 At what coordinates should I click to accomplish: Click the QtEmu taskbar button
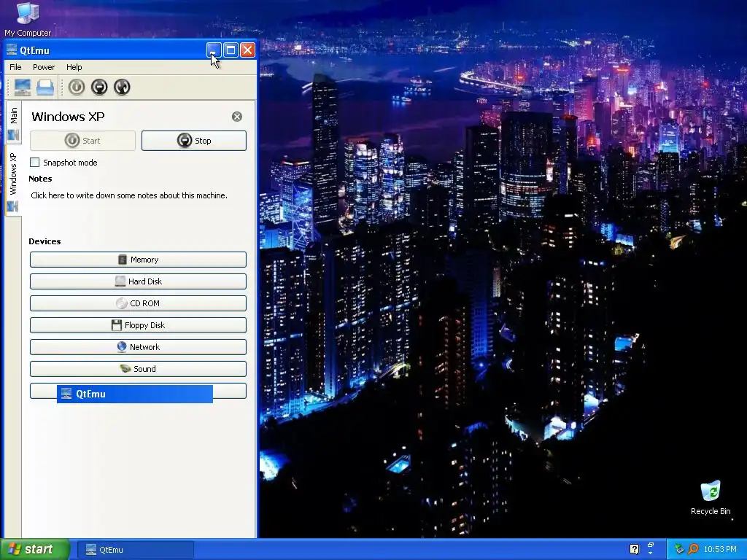click(x=135, y=550)
